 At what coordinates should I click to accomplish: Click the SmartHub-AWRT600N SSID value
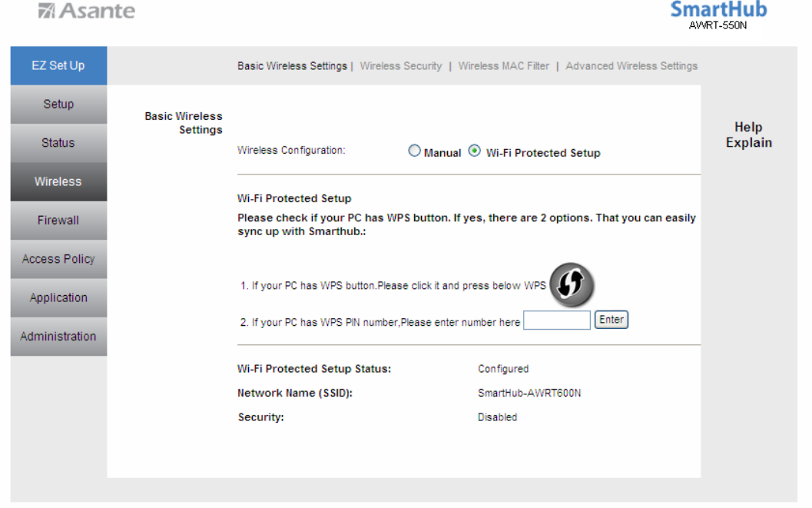click(x=529, y=393)
